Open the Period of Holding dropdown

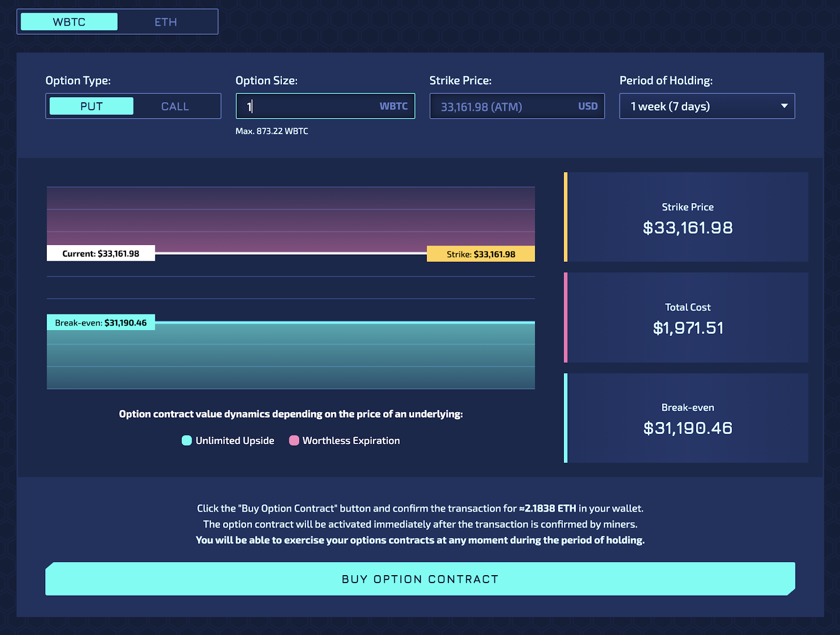[707, 106]
